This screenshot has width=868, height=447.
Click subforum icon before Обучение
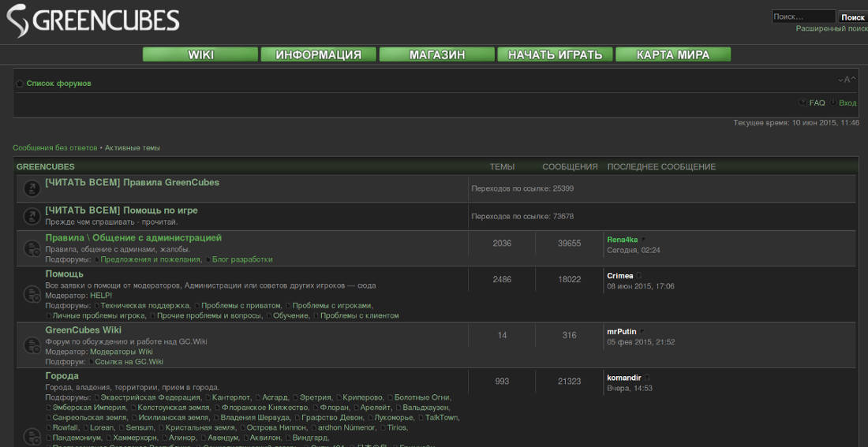(270, 316)
